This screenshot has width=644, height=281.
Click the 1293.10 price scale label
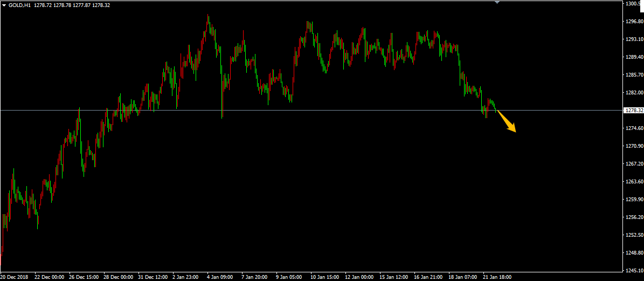point(634,39)
